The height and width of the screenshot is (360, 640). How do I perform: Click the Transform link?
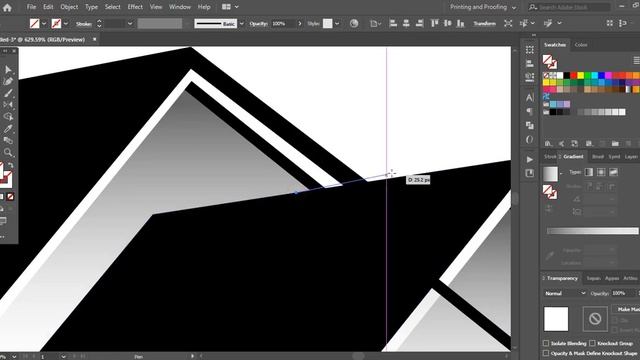pos(484,24)
